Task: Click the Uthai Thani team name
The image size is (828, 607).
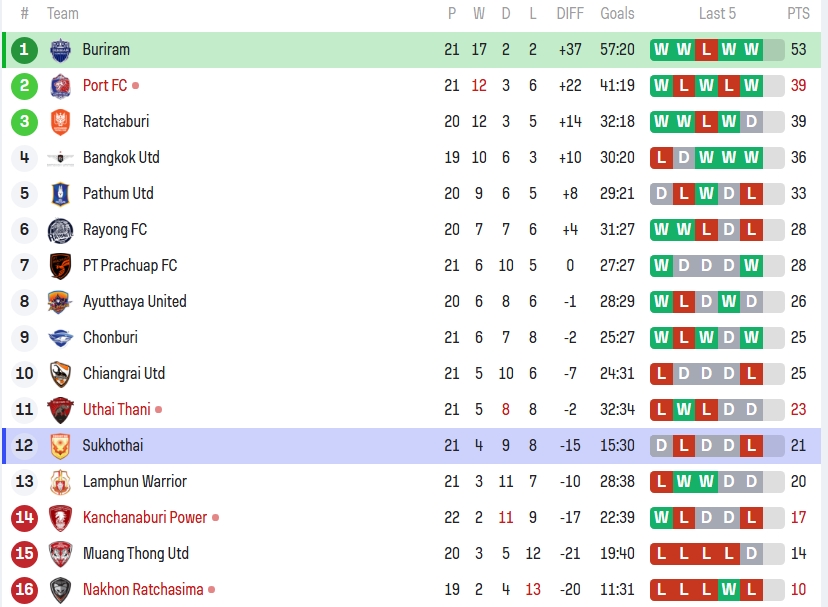Action: pyautogui.click(x=116, y=410)
